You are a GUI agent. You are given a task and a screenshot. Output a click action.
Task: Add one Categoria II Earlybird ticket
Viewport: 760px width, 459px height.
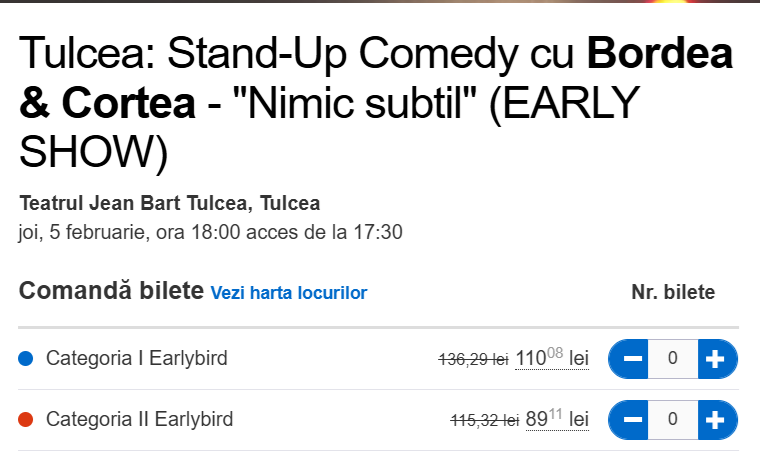click(714, 419)
